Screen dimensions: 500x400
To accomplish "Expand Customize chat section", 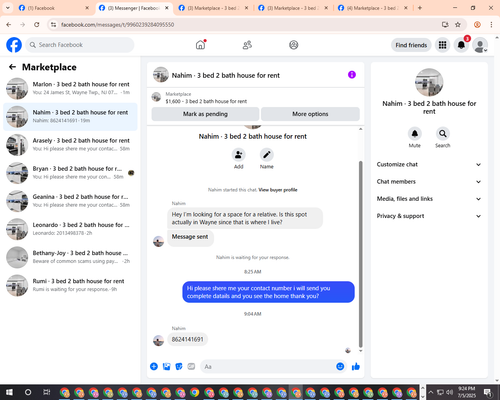I will [429, 164].
